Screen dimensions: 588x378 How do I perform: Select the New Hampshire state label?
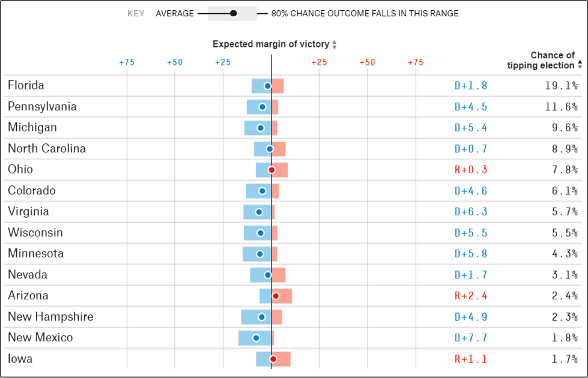50,317
